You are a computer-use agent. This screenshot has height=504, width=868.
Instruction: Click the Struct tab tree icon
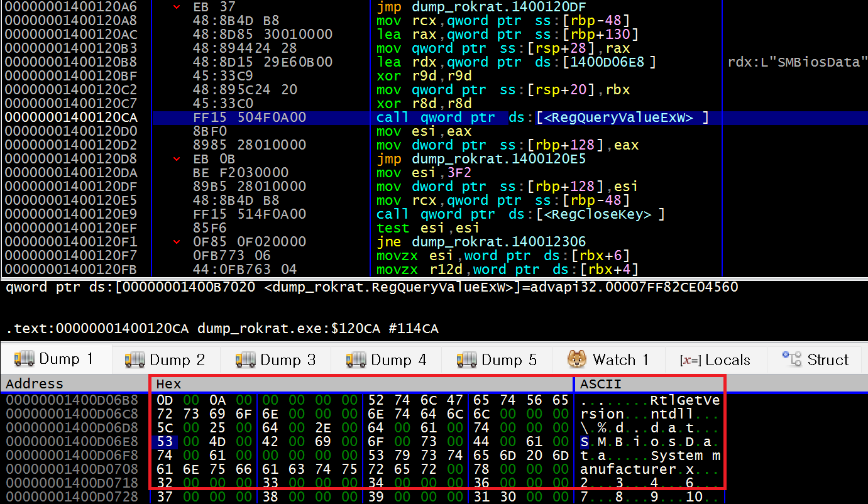click(x=792, y=359)
